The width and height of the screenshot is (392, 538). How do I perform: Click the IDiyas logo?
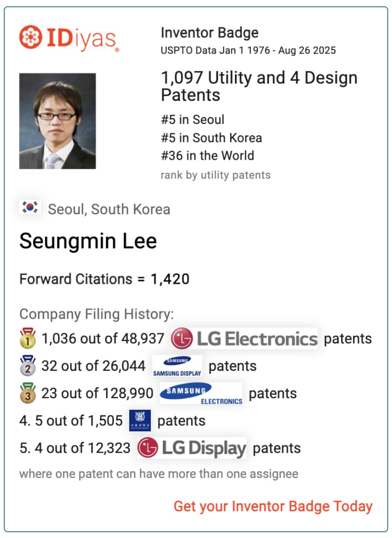coord(69,38)
